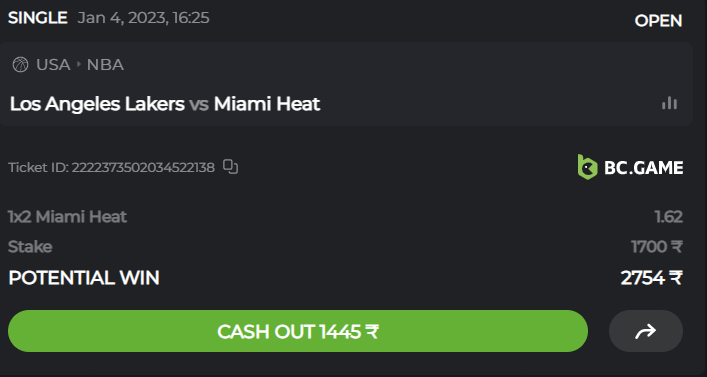Click the SINGLE bet type label
The image size is (707, 377).
click(38, 18)
